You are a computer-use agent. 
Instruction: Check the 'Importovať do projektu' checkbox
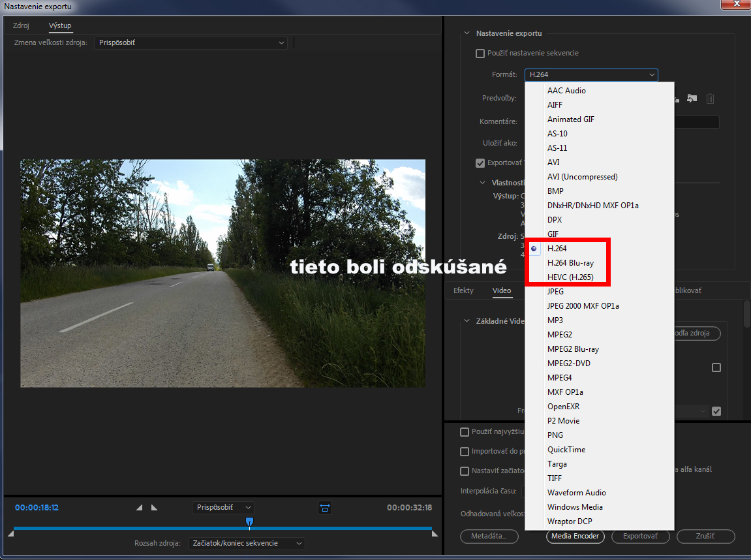[465, 452]
